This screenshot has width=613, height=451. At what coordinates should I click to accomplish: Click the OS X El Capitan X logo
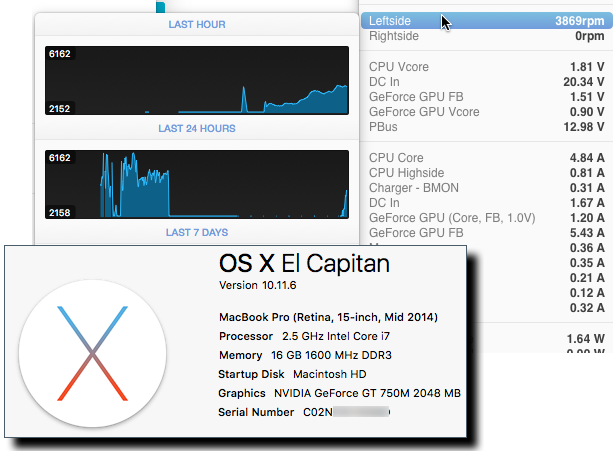pos(93,353)
